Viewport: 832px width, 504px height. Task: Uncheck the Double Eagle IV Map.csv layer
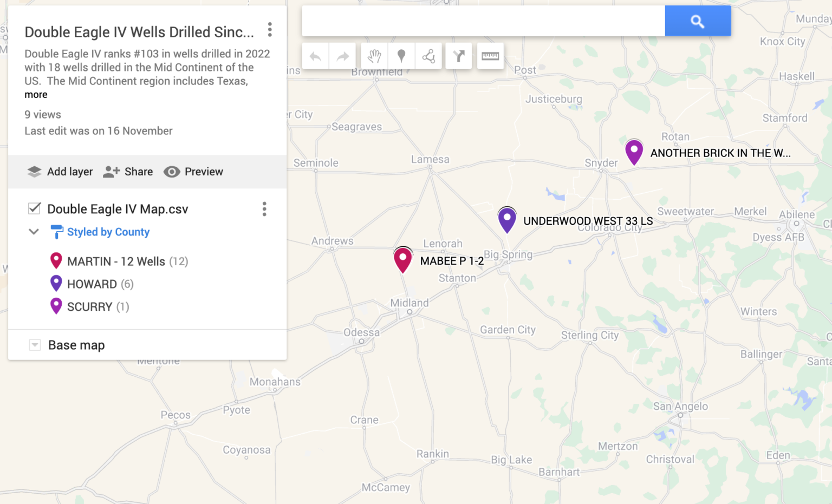click(x=35, y=208)
